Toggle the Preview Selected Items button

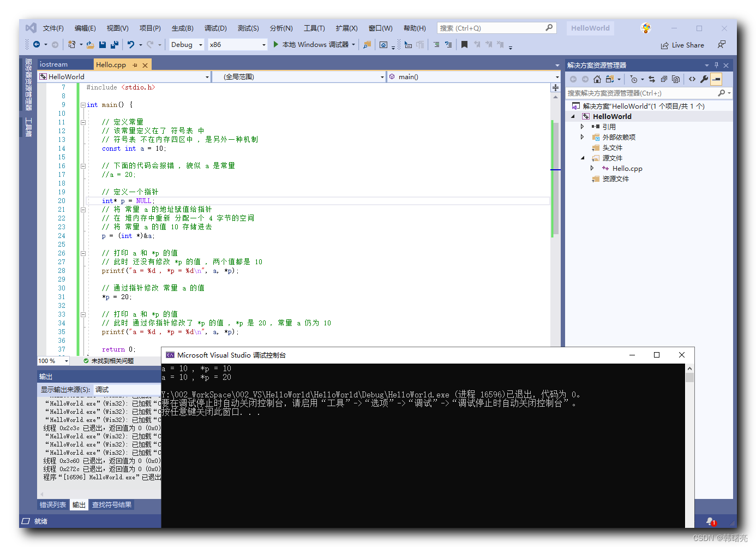coord(716,79)
